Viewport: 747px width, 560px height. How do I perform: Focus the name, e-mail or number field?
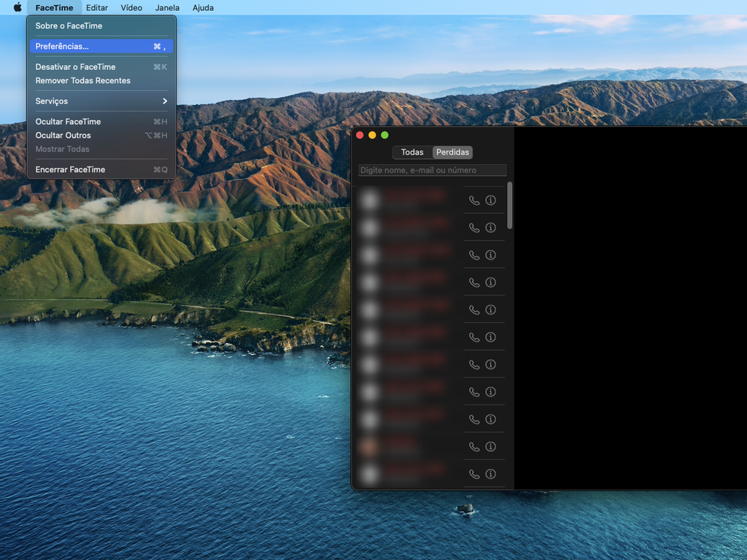[433, 170]
